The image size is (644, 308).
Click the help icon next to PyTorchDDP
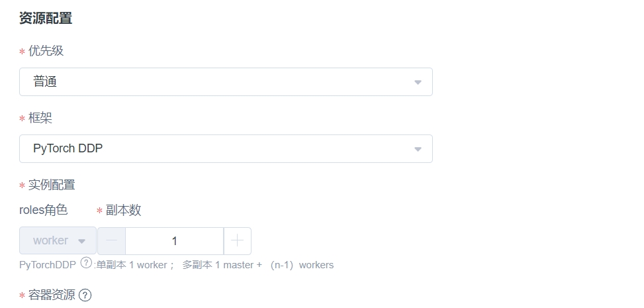[86, 263]
